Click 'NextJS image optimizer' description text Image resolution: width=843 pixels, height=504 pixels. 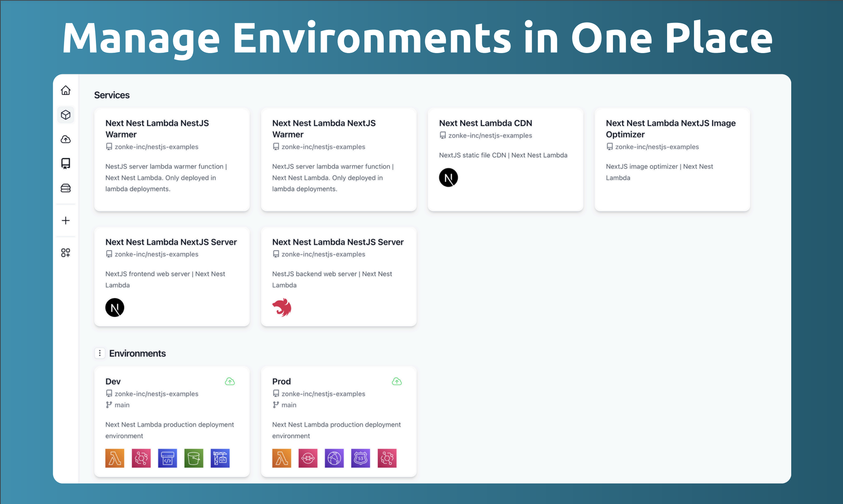click(x=659, y=172)
